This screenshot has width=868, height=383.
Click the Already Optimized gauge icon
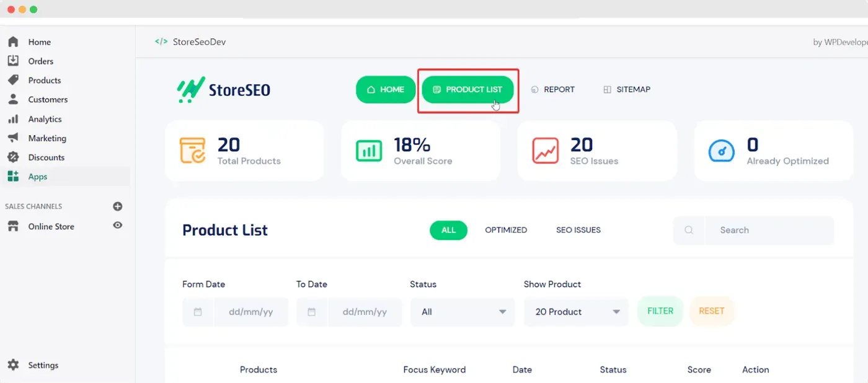click(x=722, y=151)
